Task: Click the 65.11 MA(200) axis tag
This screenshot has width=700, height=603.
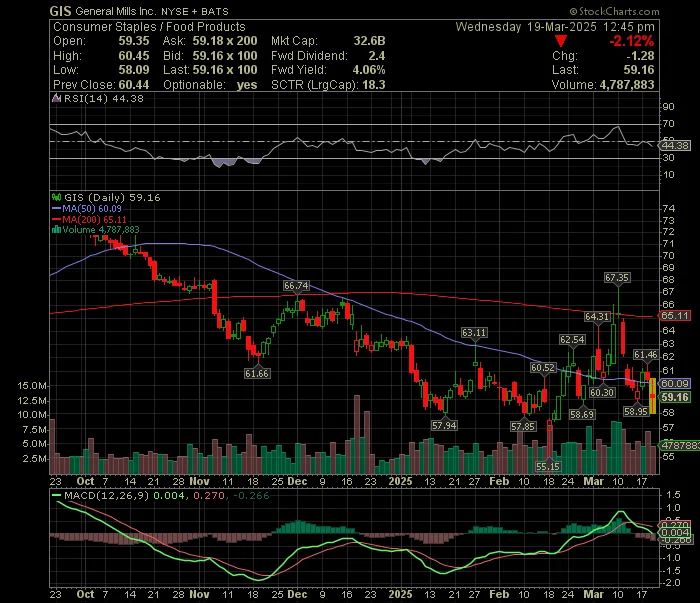Action: point(675,316)
